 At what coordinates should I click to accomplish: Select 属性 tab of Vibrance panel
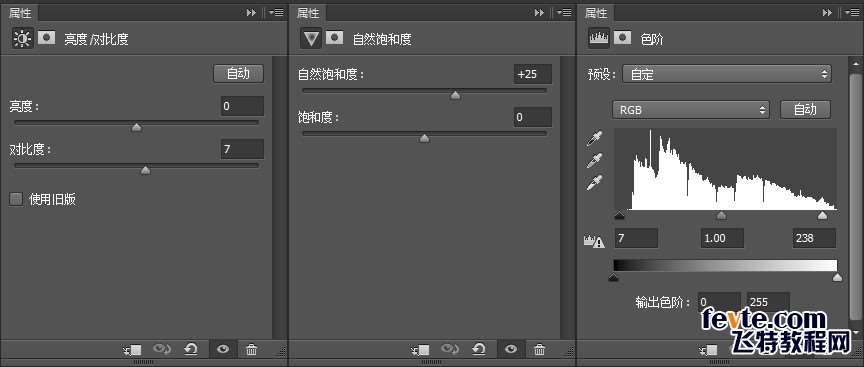[309, 13]
